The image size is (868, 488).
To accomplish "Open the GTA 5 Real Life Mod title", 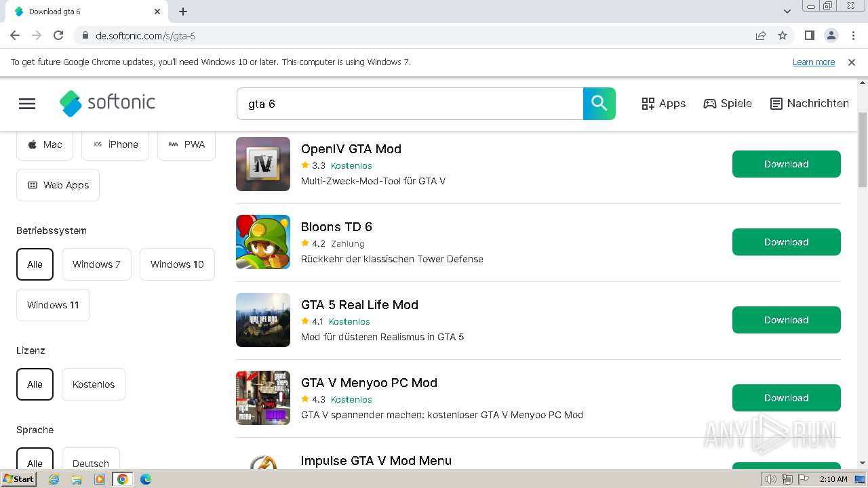I will [x=359, y=305].
